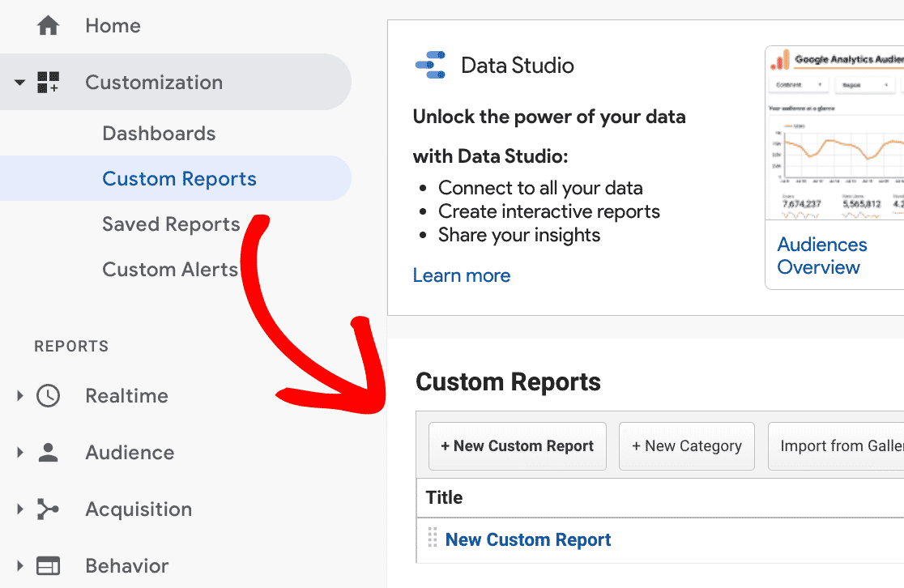Click the Google Analytics Audience report thumbnail
The image size is (904, 588).
[835, 133]
